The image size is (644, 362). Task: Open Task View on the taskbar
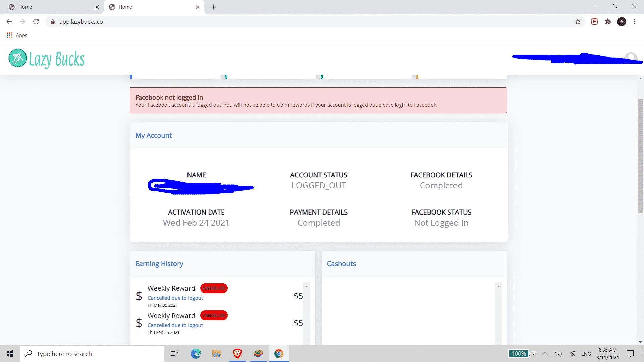pos(174,354)
